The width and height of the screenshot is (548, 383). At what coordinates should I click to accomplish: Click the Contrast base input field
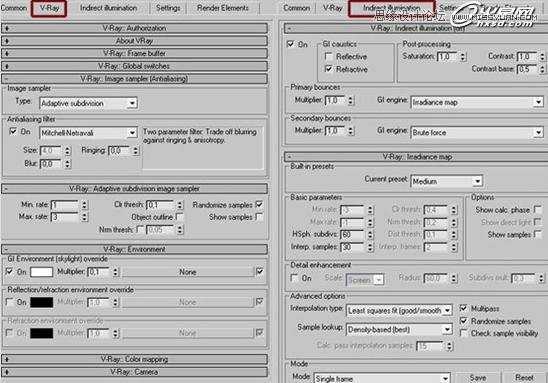pyautogui.click(x=527, y=69)
